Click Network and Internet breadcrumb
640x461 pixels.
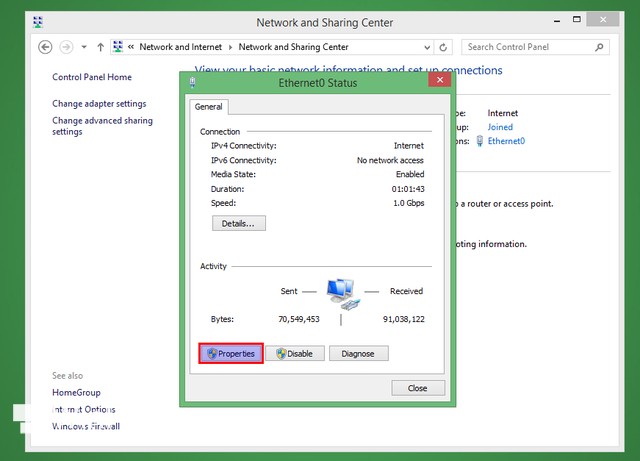180,47
